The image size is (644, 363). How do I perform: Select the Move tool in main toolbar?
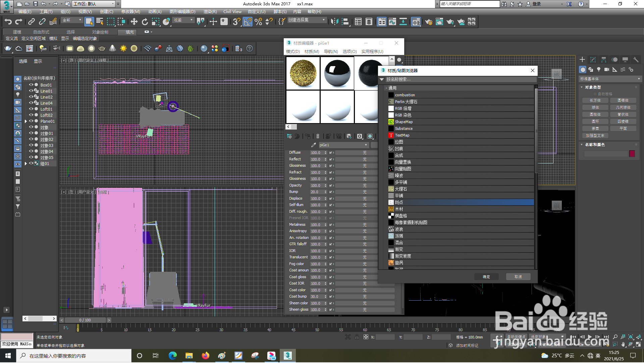[134, 22]
